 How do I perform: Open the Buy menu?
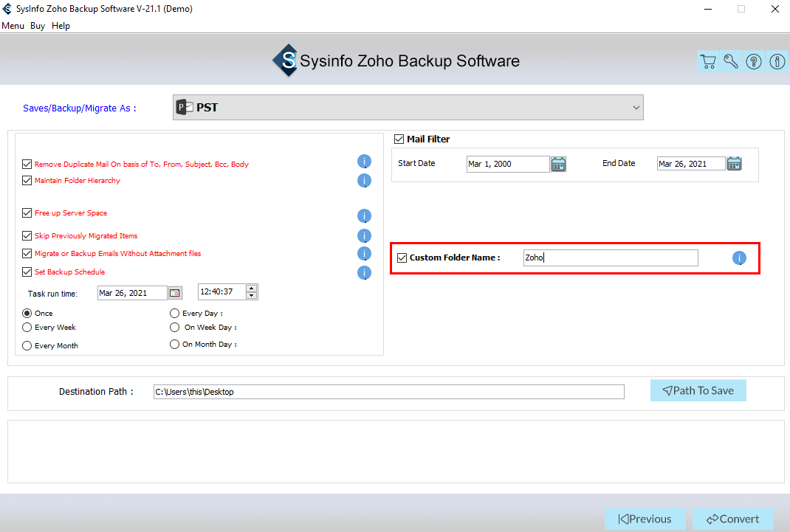pos(37,26)
